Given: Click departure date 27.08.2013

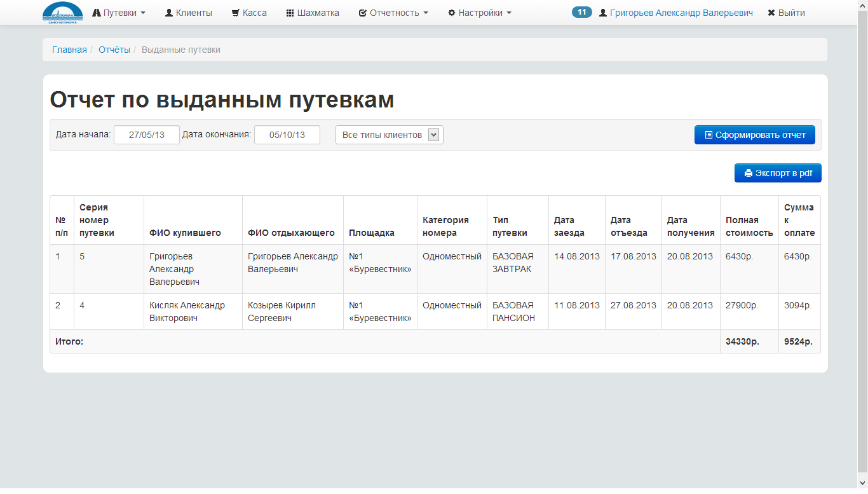Looking at the screenshot, I should (x=634, y=305).
